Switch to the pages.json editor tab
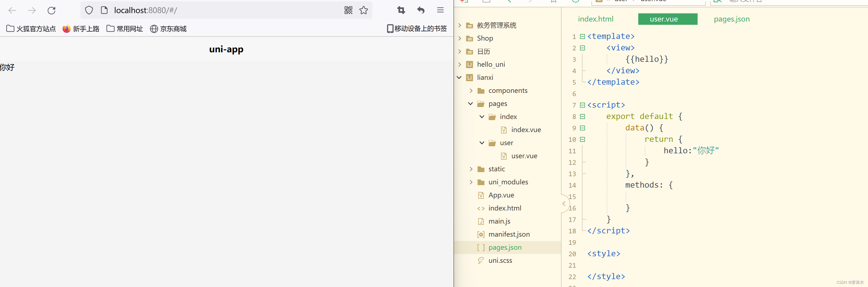This screenshot has height=287, width=868. [x=732, y=19]
